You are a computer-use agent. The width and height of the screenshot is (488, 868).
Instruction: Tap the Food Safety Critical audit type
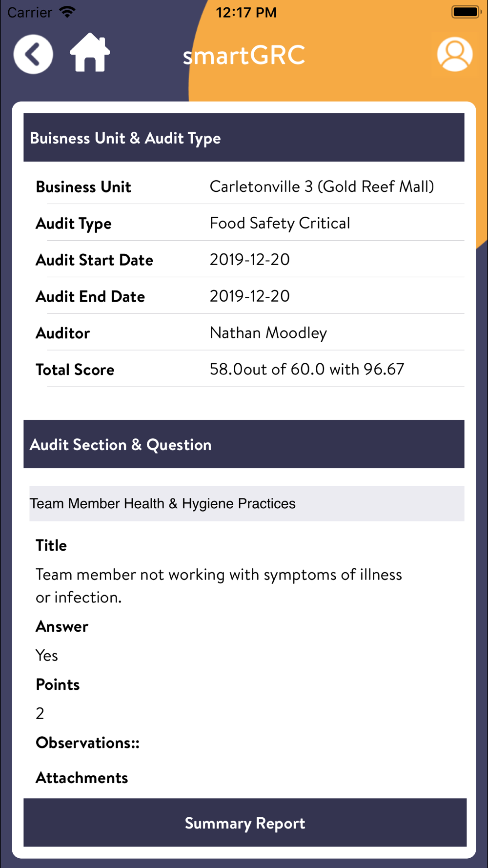coord(280,223)
